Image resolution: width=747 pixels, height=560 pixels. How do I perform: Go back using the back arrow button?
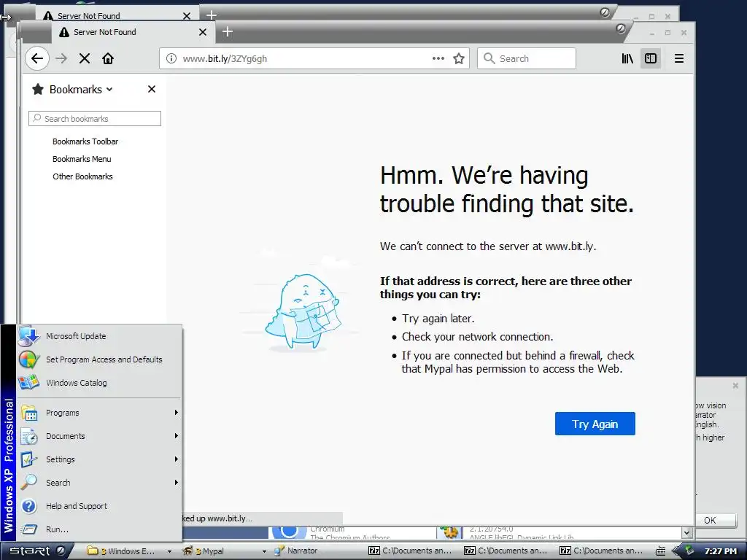pos(37,58)
